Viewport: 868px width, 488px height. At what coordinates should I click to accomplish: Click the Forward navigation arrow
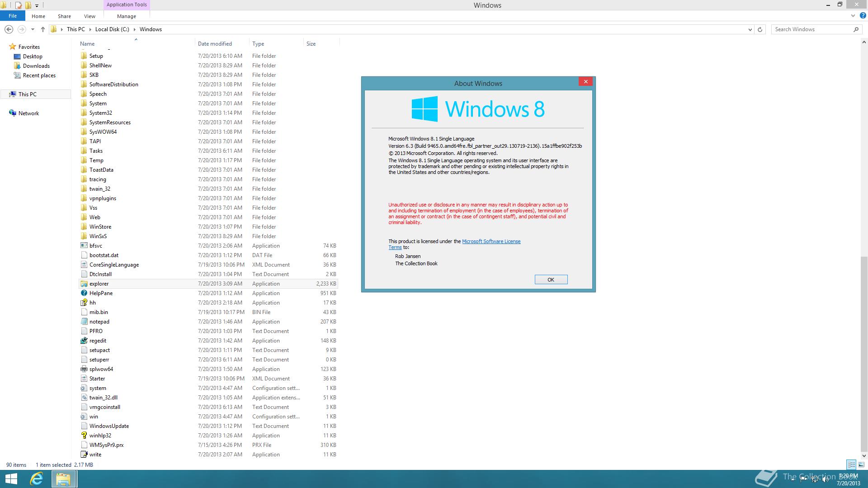(x=21, y=29)
